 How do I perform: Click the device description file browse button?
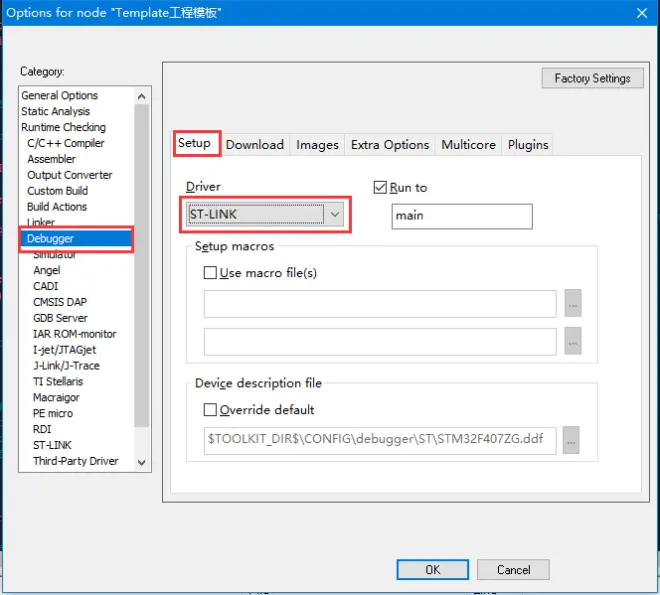[571, 440]
